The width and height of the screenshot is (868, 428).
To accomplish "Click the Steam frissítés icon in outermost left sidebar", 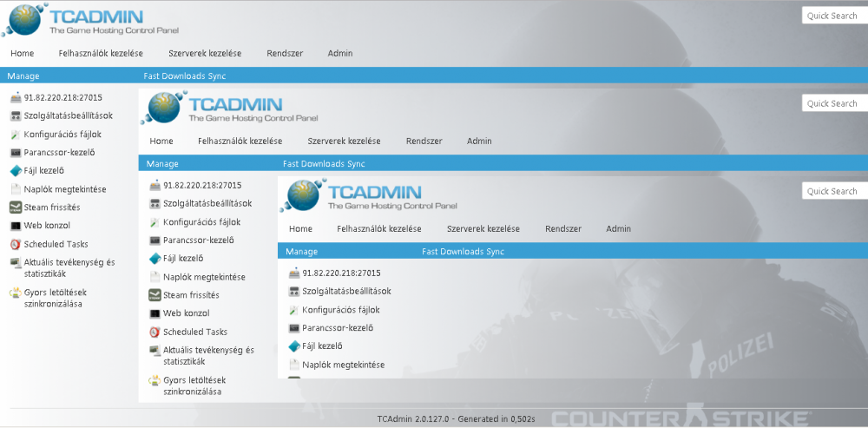I will [16, 207].
